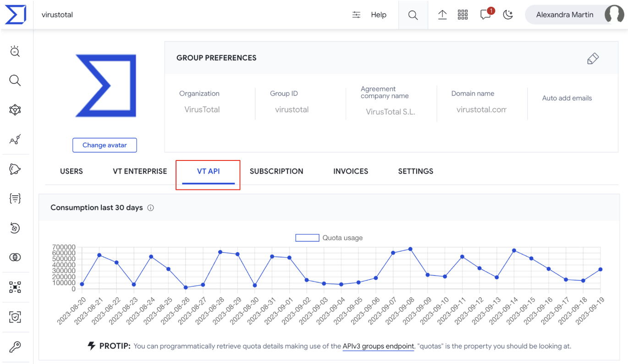Open the INVOICES tab

(351, 171)
